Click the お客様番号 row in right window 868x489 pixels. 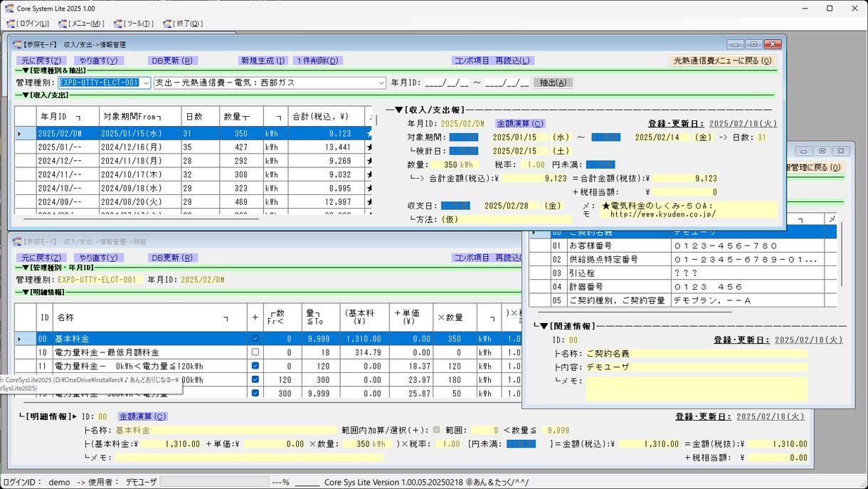683,246
